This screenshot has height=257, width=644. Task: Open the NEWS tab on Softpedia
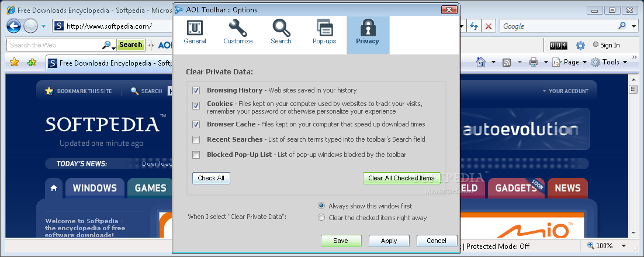coord(567,189)
